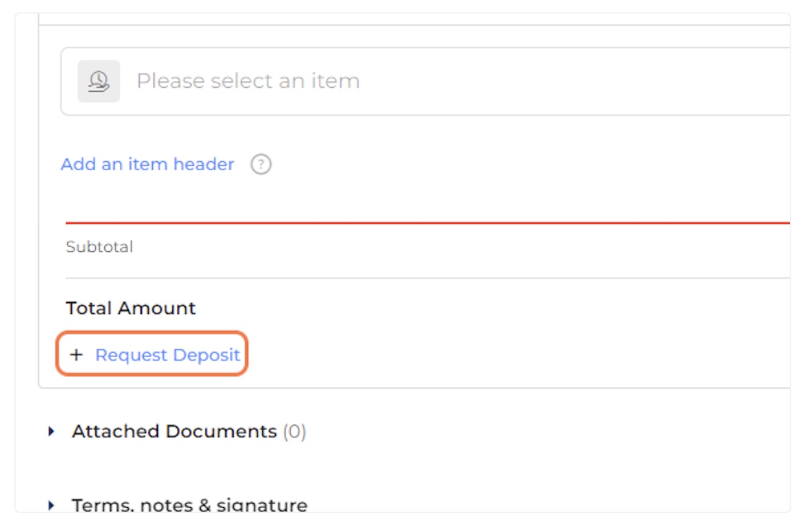This screenshot has width=812, height=524.
Task: Click the word 'header' in the item header link
Action: point(205,164)
